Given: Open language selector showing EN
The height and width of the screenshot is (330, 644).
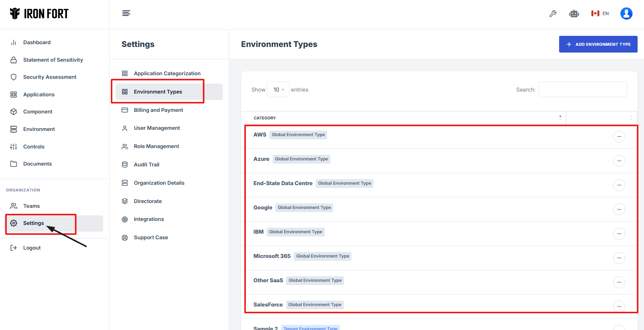Looking at the screenshot, I should 600,14.
